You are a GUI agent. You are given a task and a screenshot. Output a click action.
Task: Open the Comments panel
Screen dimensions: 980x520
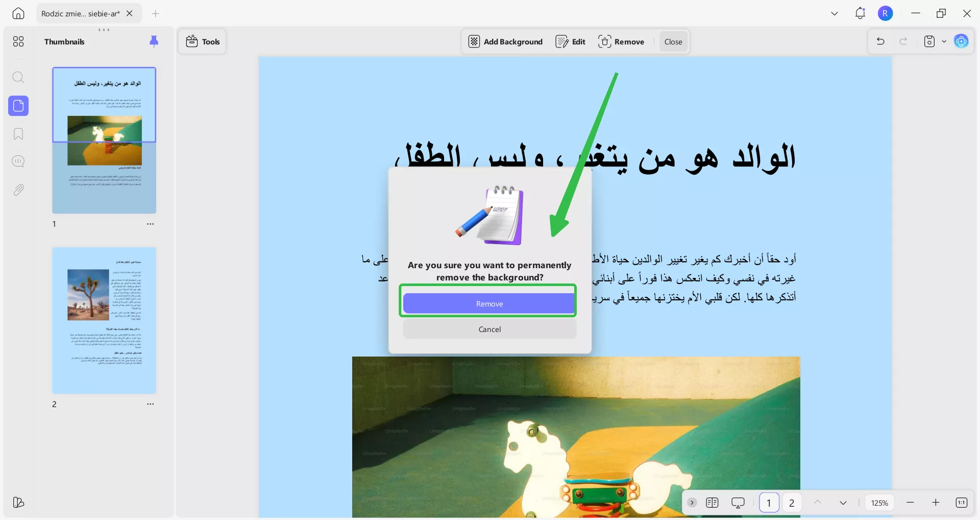pyautogui.click(x=18, y=161)
